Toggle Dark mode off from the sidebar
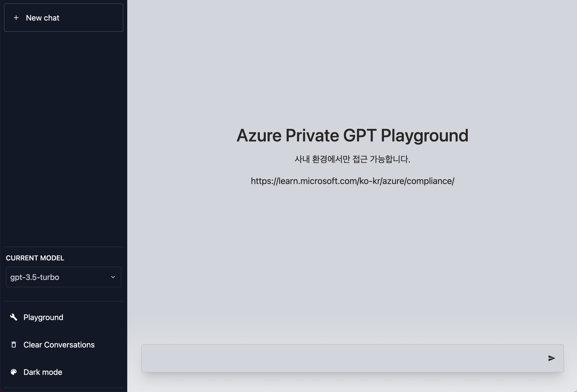The width and height of the screenshot is (577, 392). coord(43,372)
